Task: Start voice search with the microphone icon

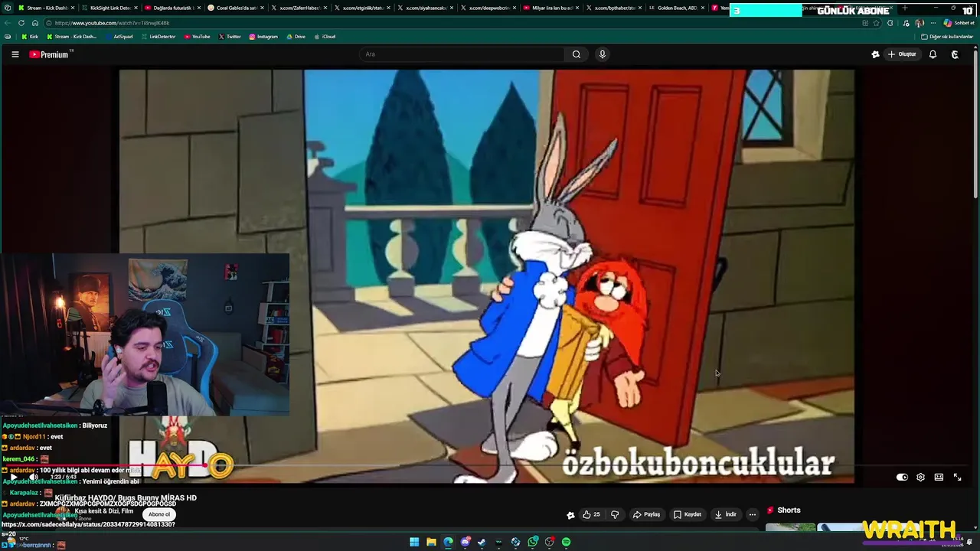Action: click(x=603, y=54)
